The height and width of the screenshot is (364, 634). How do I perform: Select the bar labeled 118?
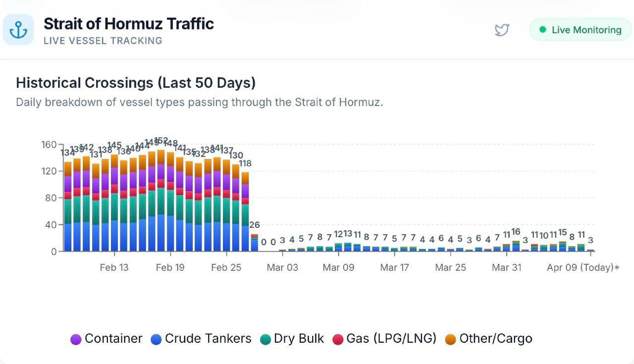coord(245,212)
